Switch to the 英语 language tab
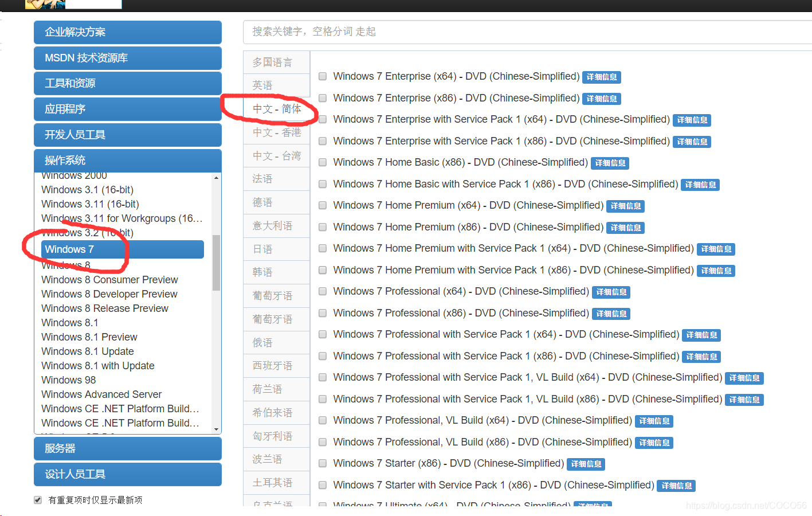This screenshot has height=516, width=812. (277, 85)
